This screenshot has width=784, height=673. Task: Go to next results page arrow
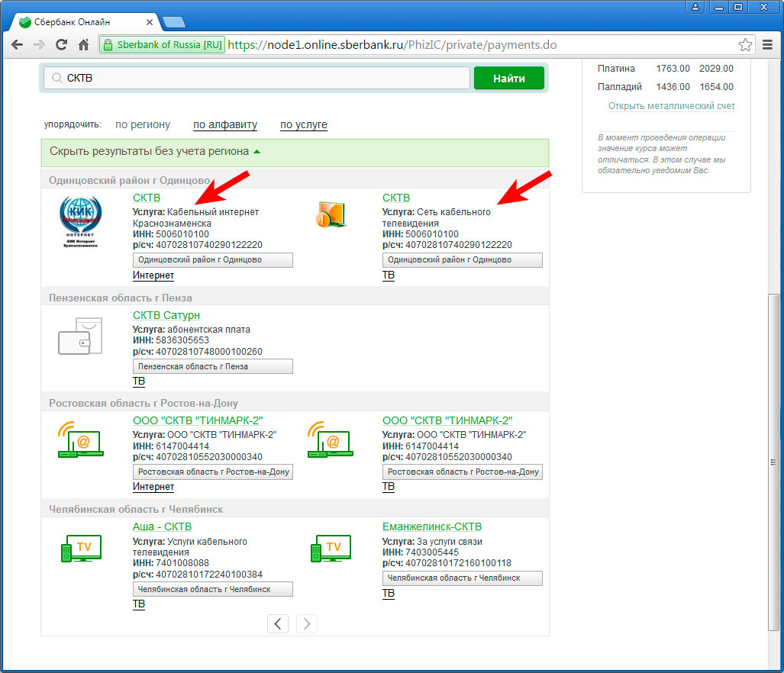coord(306,623)
